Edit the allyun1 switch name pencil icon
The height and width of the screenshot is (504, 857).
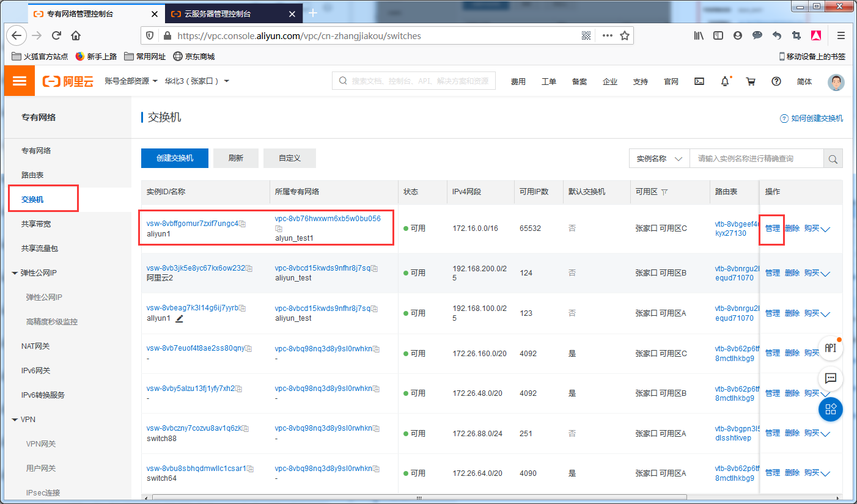pyautogui.click(x=180, y=318)
